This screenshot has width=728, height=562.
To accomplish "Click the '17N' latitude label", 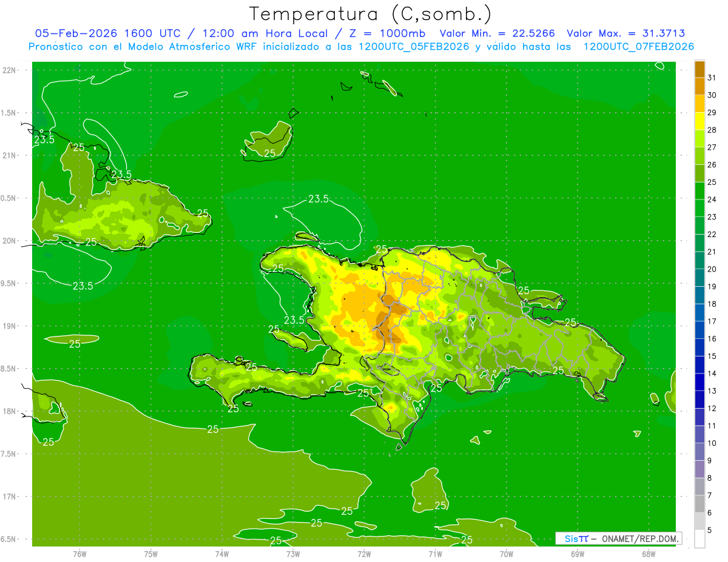I will [x=9, y=497].
